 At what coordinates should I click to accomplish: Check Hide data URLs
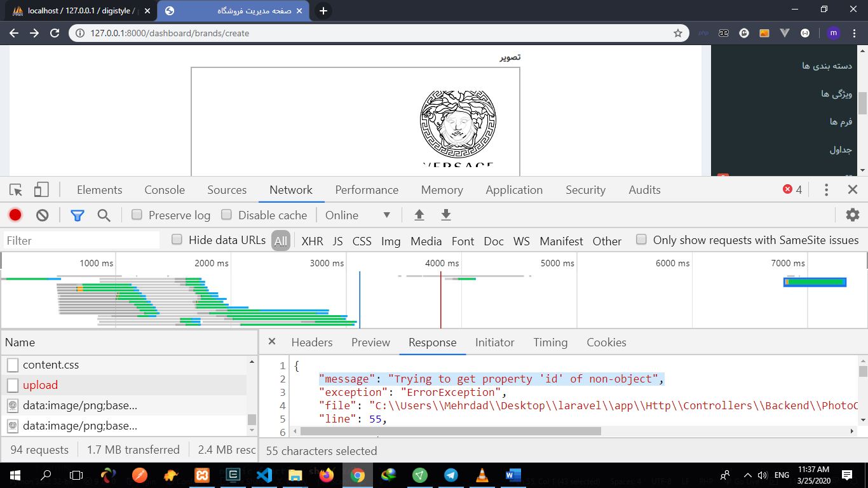(x=177, y=240)
